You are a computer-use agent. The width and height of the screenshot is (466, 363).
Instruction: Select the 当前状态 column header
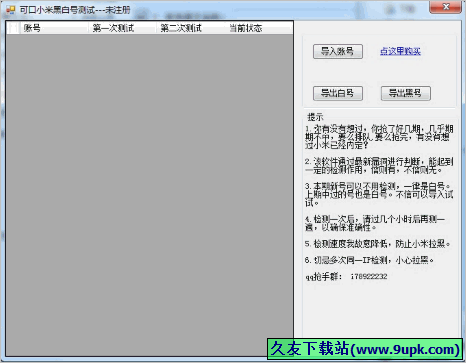[258, 28]
